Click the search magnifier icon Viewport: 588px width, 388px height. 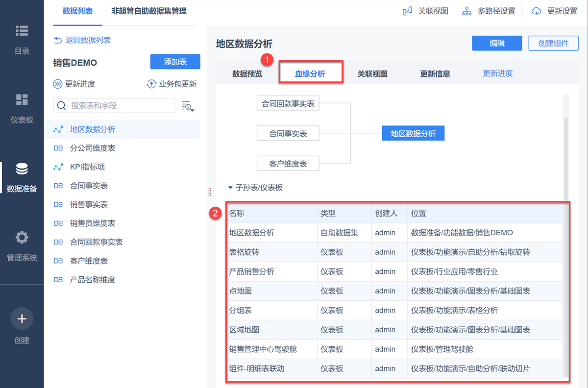click(62, 105)
